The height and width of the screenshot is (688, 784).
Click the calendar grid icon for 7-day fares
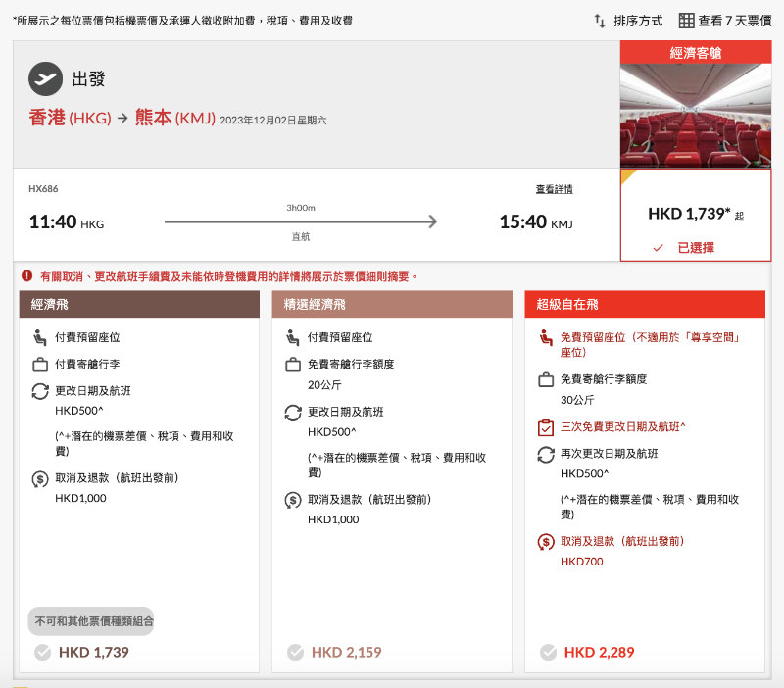[x=686, y=21]
